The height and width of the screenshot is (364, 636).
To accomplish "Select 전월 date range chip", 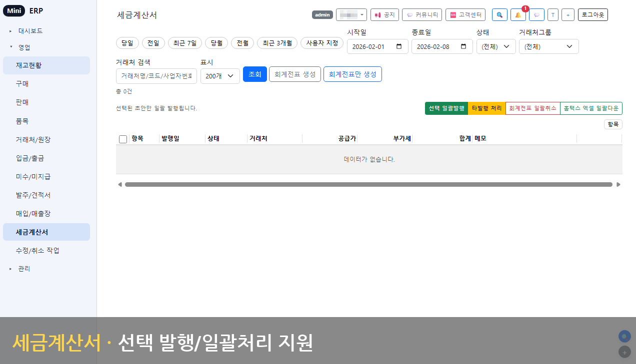I will [242, 43].
